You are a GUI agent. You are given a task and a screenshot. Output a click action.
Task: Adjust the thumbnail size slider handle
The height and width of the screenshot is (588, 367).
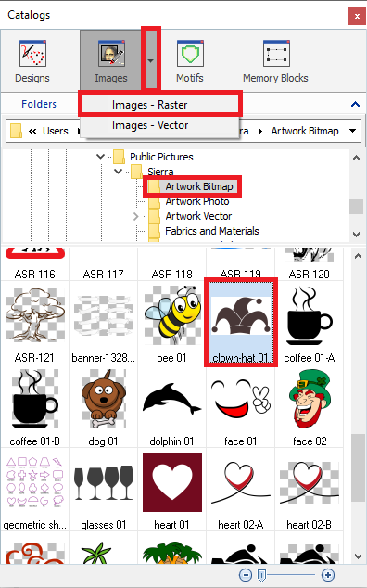(262, 574)
